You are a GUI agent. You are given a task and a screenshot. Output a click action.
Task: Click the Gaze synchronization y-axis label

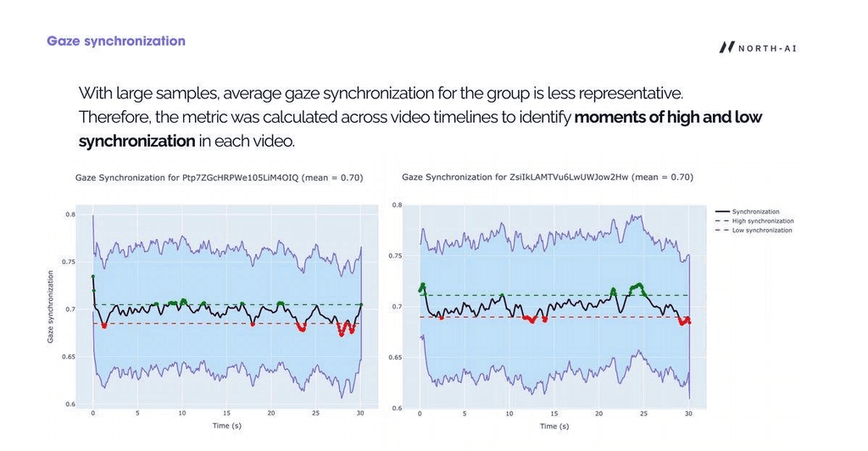(50, 307)
